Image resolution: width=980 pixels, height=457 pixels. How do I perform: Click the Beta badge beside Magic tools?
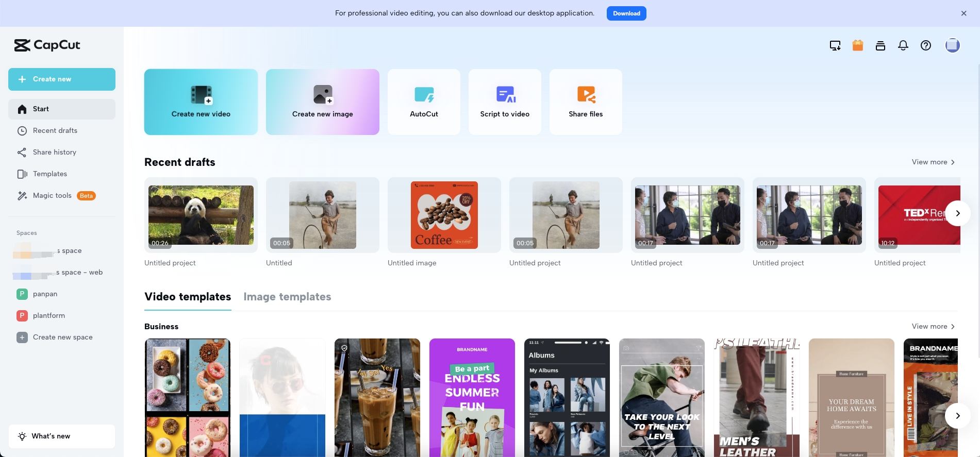86,196
